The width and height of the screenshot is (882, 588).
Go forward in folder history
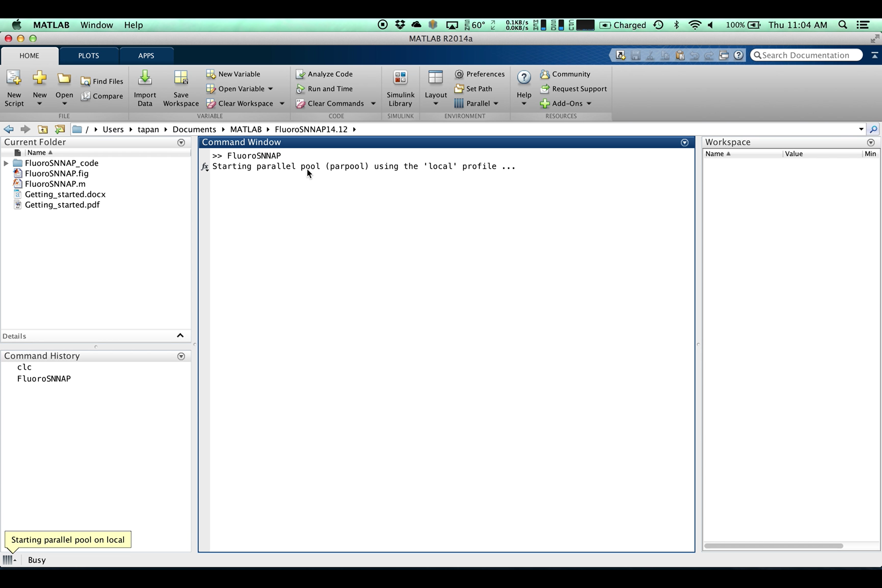tap(25, 129)
